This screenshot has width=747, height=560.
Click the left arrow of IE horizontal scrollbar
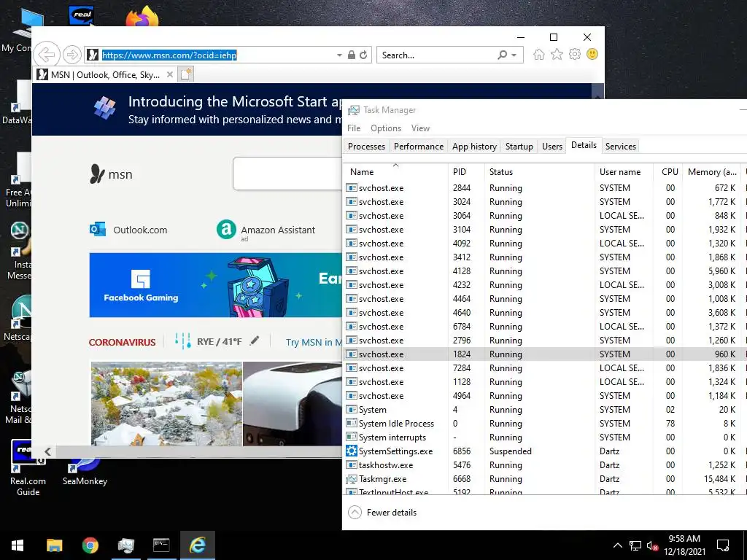coord(47,451)
